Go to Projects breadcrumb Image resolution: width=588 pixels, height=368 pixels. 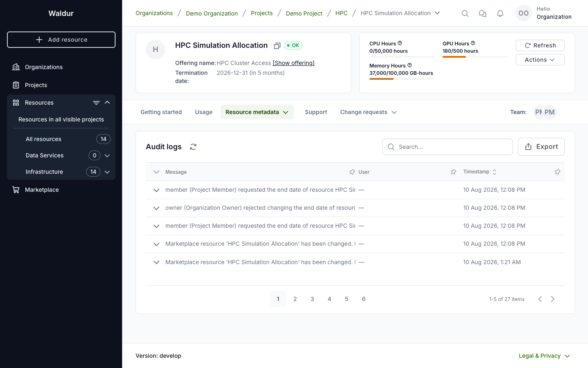pos(262,13)
